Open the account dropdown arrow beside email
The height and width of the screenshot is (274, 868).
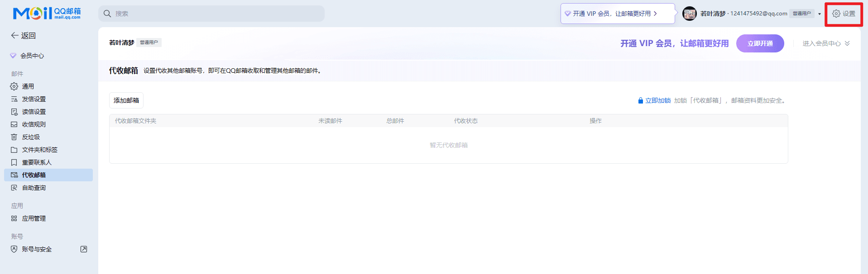point(819,14)
